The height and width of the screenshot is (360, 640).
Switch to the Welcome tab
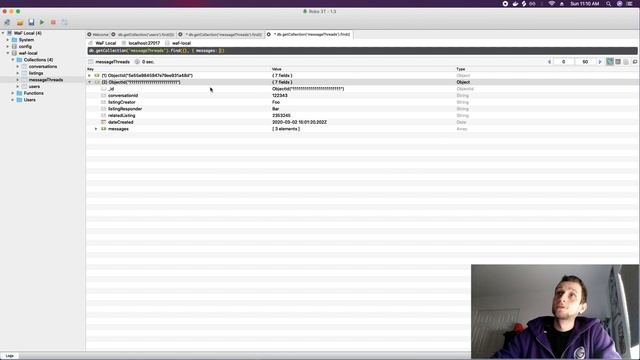tap(98, 35)
